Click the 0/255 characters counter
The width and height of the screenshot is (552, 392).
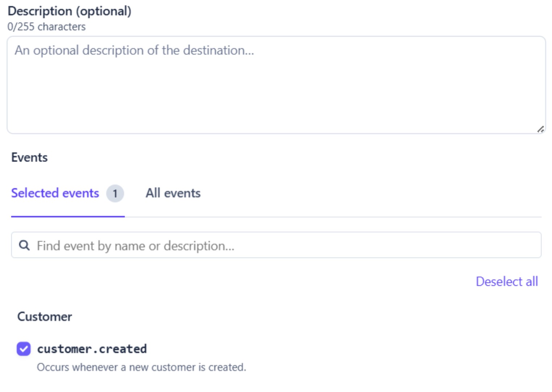coord(46,27)
